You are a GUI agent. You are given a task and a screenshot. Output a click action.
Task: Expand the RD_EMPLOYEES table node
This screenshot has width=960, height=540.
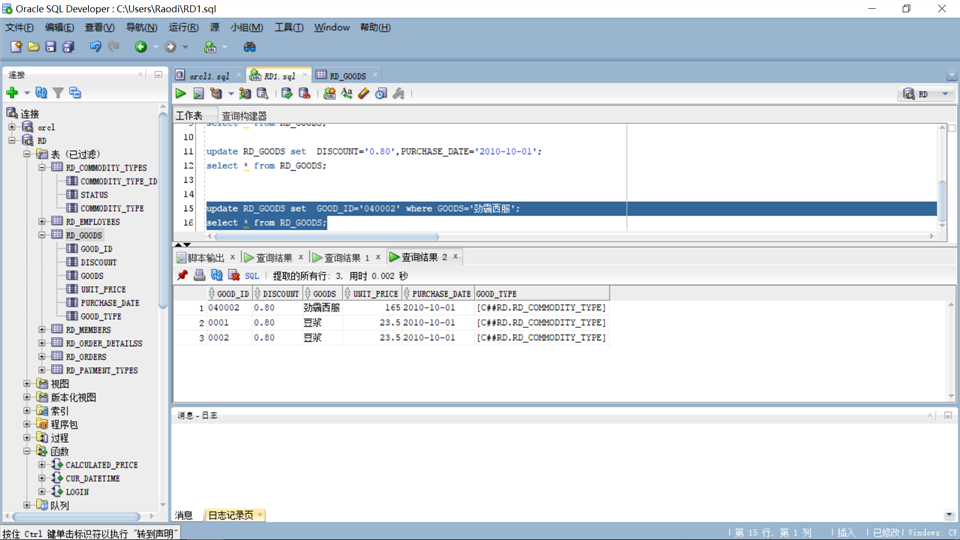[x=42, y=221]
